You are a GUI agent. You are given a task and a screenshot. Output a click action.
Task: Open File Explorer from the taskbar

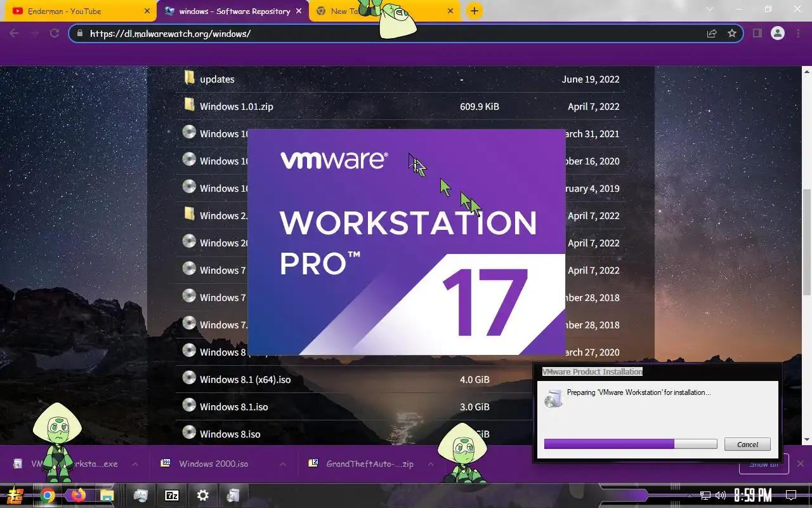pyautogui.click(x=107, y=495)
